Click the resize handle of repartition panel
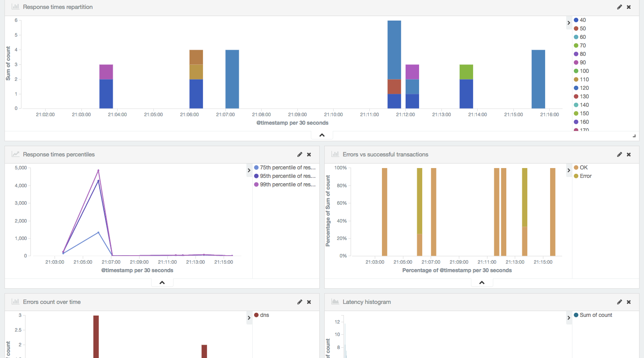Image resolution: width=644 pixels, height=358 pixels. click(634, 136)
